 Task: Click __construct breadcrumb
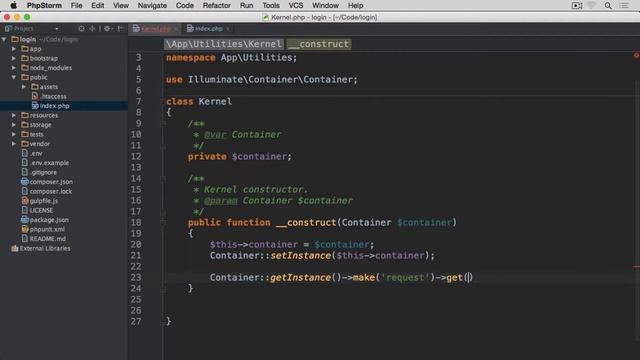point(319,44)
